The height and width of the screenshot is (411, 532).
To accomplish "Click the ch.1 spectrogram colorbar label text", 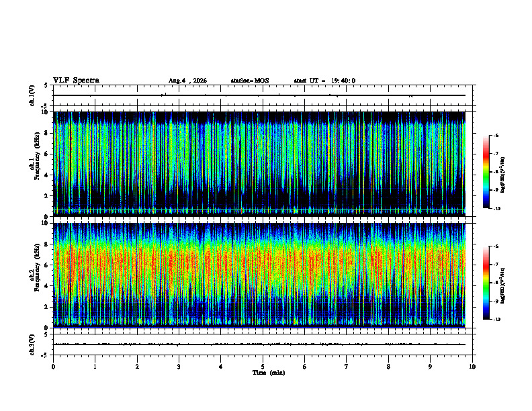I will coord(503,175).
